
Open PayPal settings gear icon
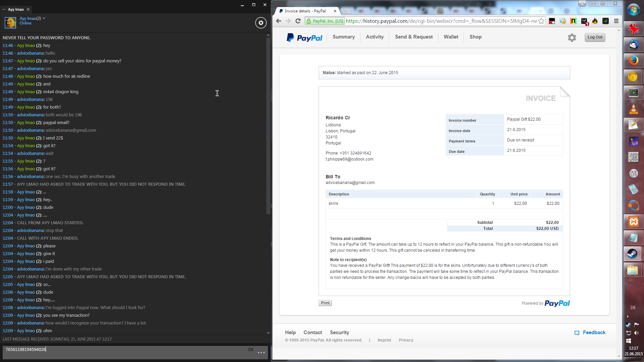[x=572, y=38]
